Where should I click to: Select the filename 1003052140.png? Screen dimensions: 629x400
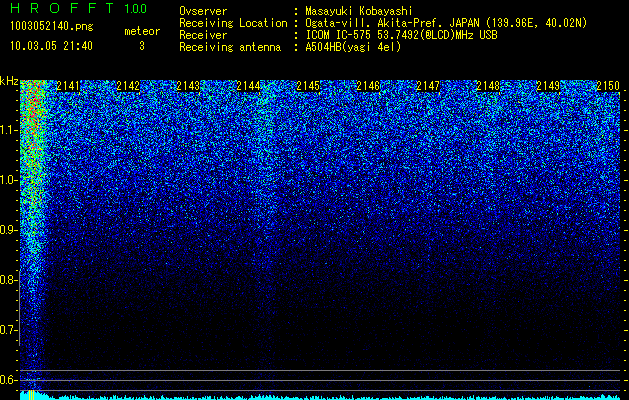point(52,27)
